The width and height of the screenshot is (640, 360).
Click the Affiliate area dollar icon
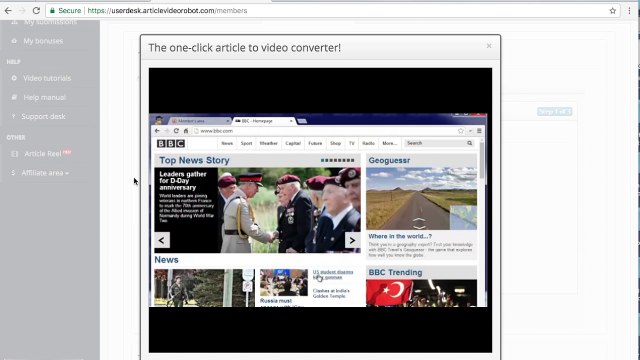(13, 173)
